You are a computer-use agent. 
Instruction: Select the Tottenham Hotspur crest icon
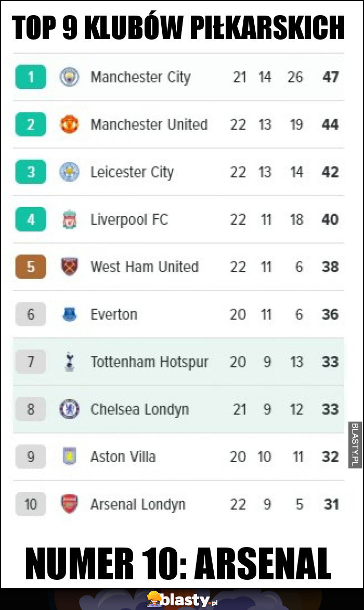click(x=70, y=362)
